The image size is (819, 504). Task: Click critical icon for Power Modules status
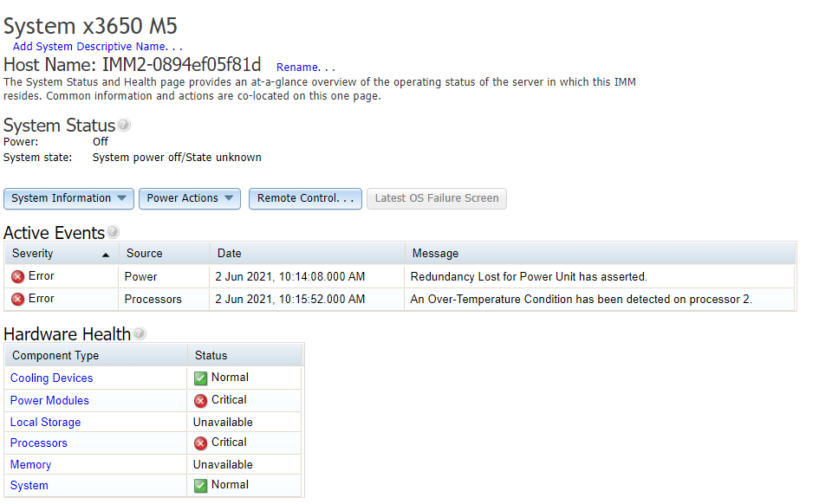click(200, 401)
